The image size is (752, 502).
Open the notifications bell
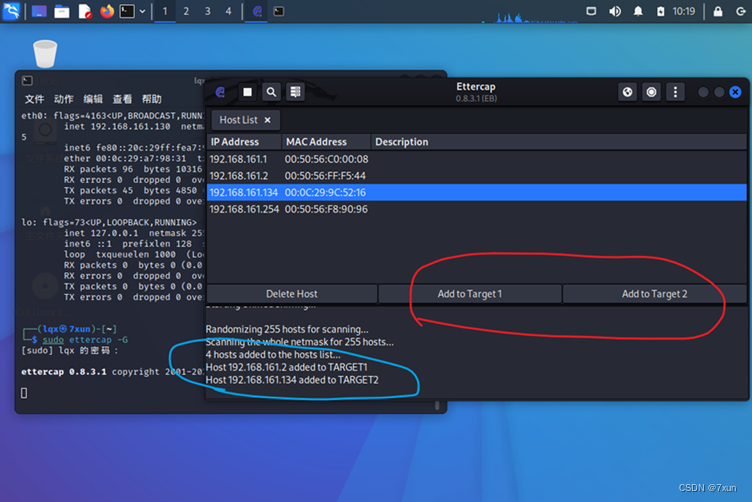pos(638,11)
